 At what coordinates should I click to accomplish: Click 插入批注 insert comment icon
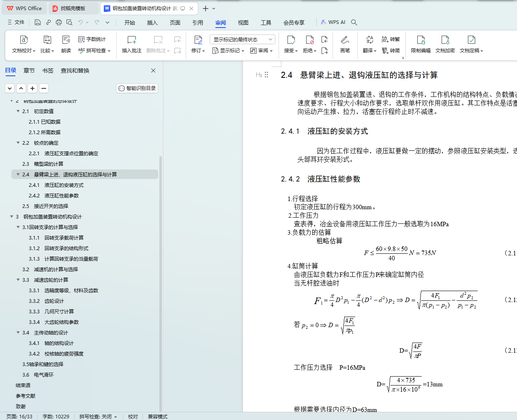(x=132, y=40)
